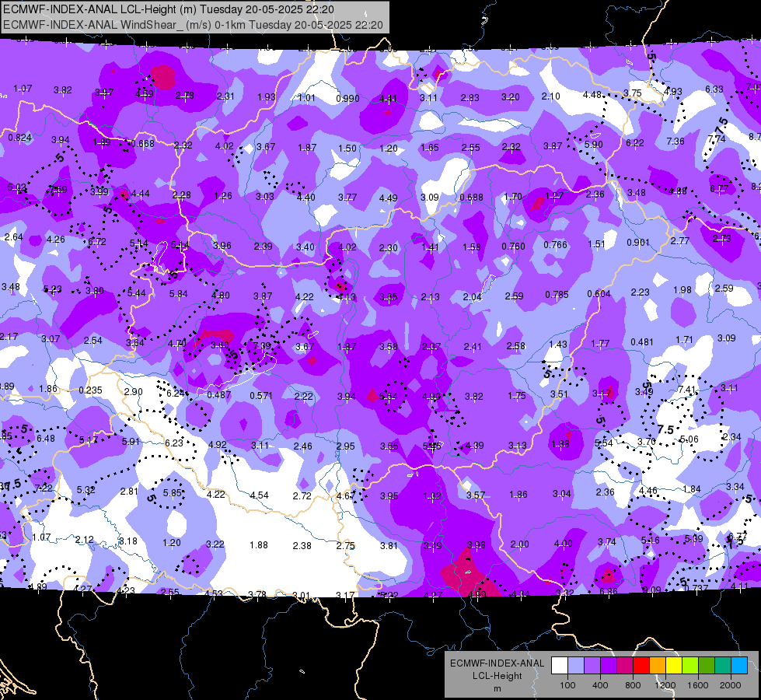Click the wind shear value 4.67
The height and width of the screenshot is (700, 761).
[346, 496]
